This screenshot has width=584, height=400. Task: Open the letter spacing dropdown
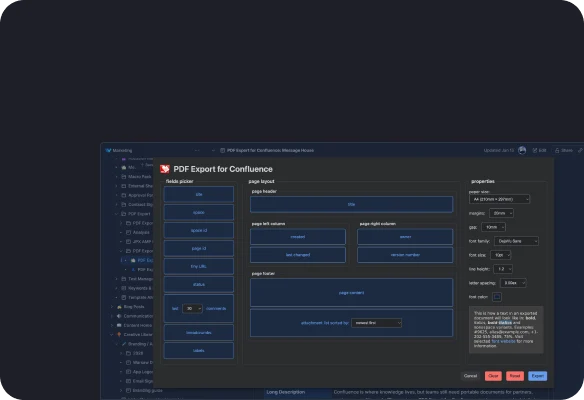(513, 283)
